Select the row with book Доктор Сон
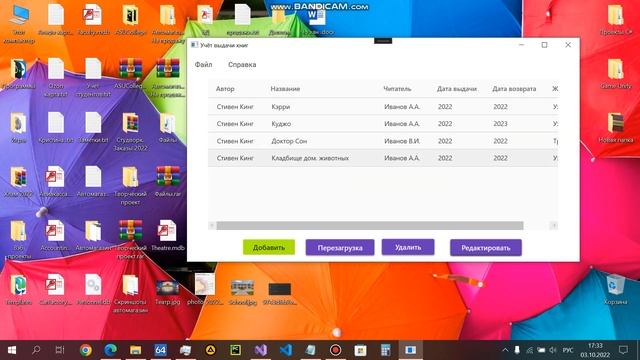Image resolution: width=640 pixels, height=360 pixels. (x=383, y=141)
